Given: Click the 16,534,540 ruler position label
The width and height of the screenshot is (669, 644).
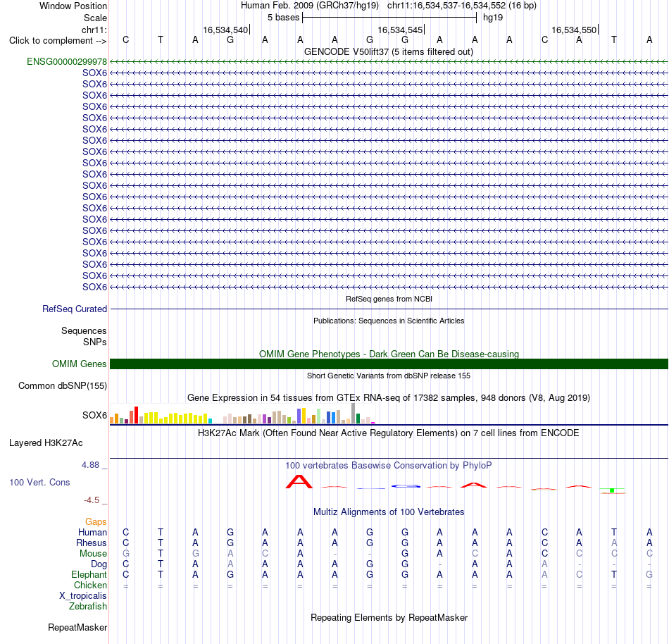Looking at the screenshot, I should coord(225,30).
